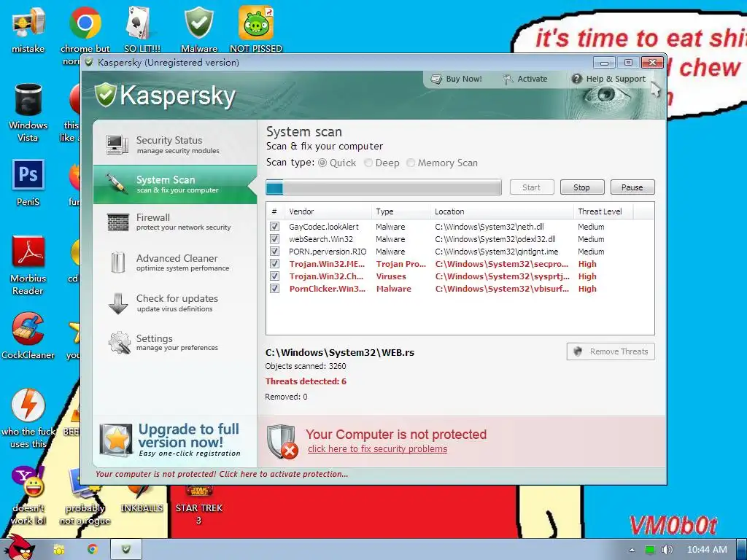
Task: Click the star icon in upgrade banner
Action: click(116, 440)
